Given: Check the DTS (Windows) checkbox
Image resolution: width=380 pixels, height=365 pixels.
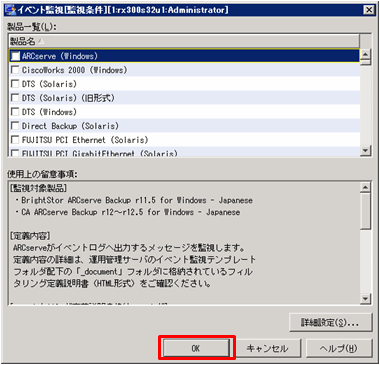Looking at the screenshot, I should [x=15, y=112].
